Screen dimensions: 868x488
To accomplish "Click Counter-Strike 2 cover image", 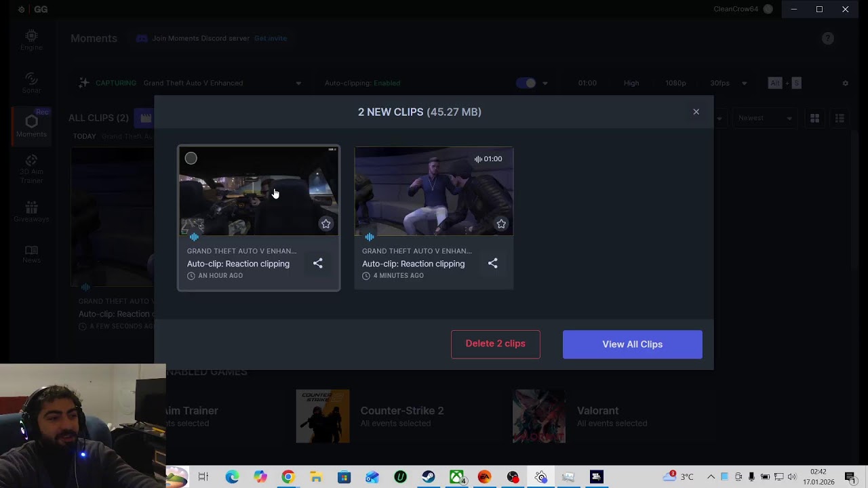I will tap(323, 416).
